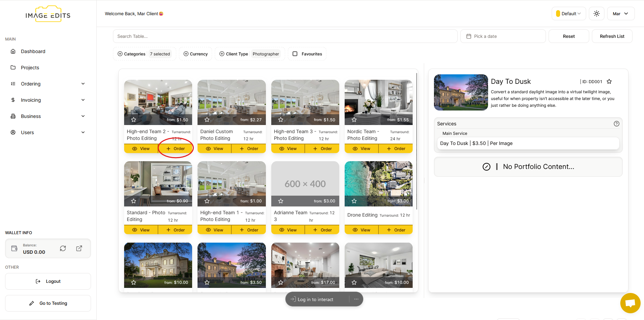The image size is (644, 320).
Task: Open Projects from the sidebar
Action: pyautogui.click(x=30, y=68)
